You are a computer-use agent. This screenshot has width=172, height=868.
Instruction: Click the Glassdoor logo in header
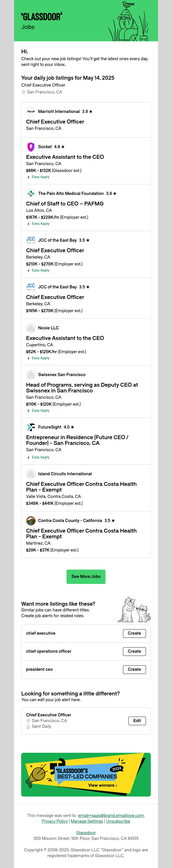tap(41, 16)
